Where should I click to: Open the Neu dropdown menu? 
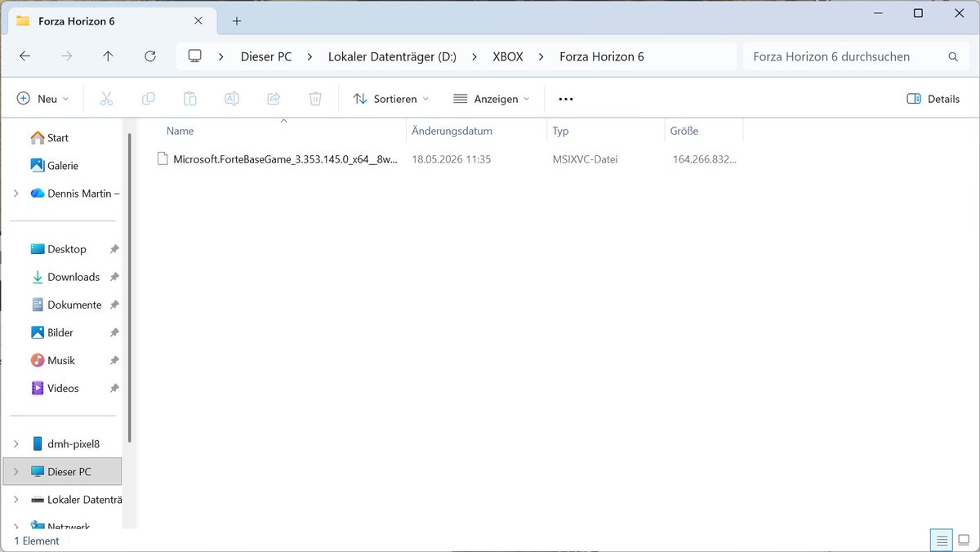42,99
